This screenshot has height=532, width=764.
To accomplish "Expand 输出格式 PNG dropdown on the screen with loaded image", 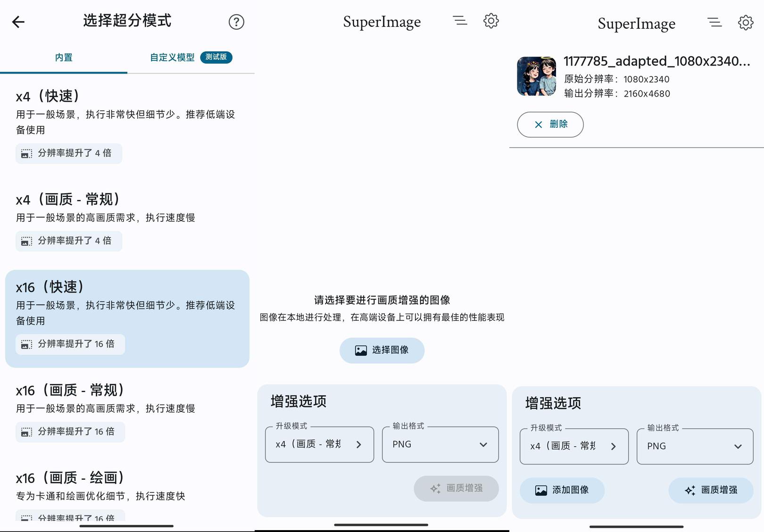I will pos(695,446).
